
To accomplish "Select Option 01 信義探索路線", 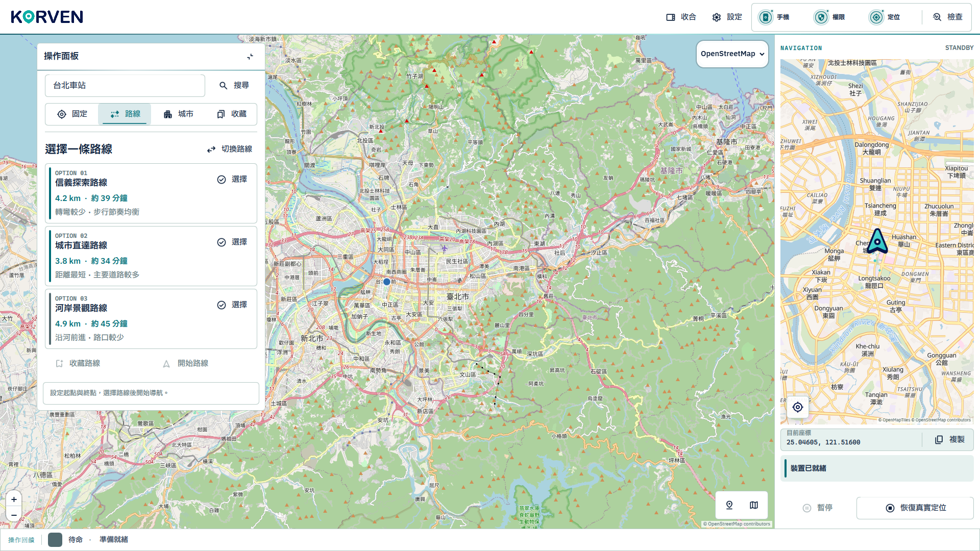I will pyautogui.click(x=232, y=180).
